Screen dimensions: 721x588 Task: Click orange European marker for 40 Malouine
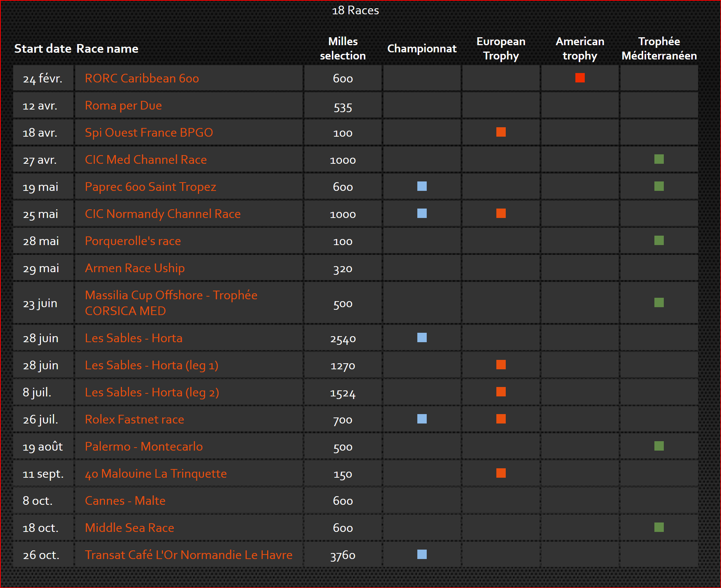(x=501, y=473)
